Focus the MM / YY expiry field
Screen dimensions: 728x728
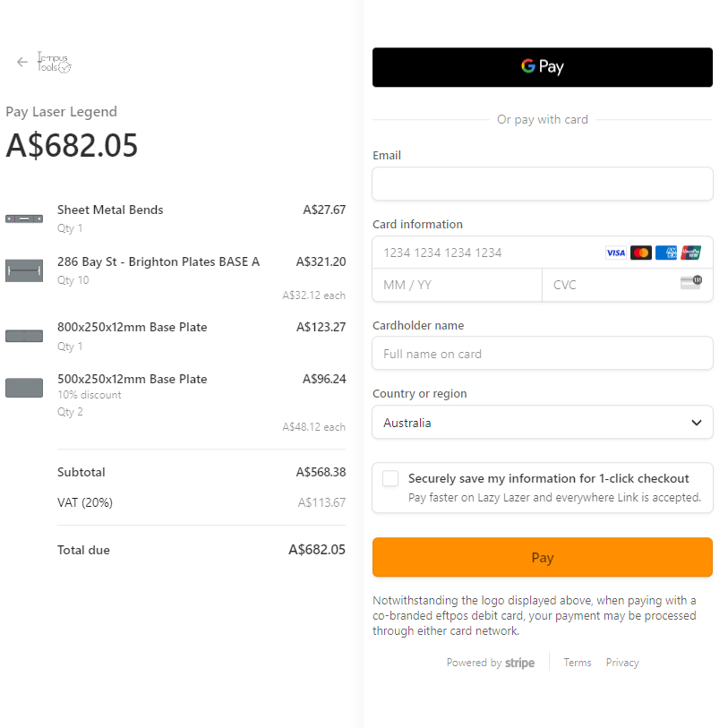(457, 285)
